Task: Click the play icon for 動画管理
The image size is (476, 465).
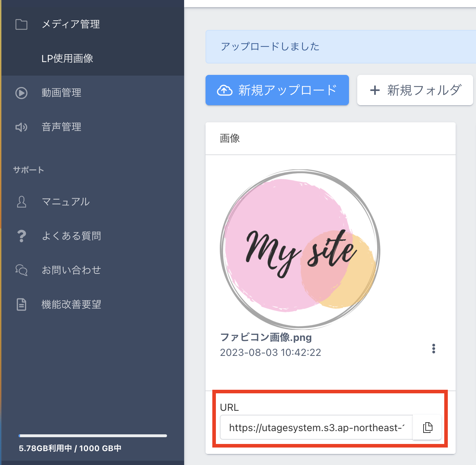Action: coord(21,93)
